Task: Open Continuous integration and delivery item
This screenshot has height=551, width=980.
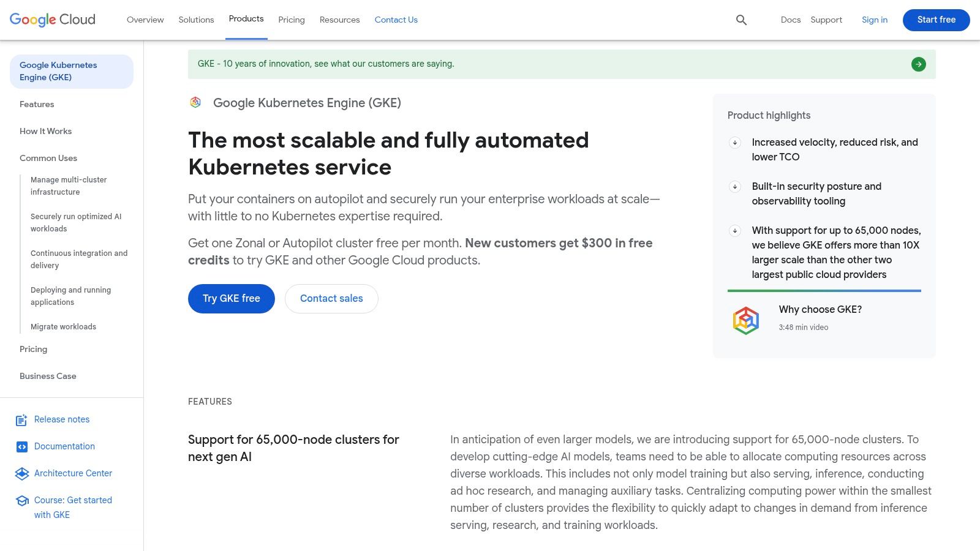Action: pyautogui.click(x=79, y=260)
